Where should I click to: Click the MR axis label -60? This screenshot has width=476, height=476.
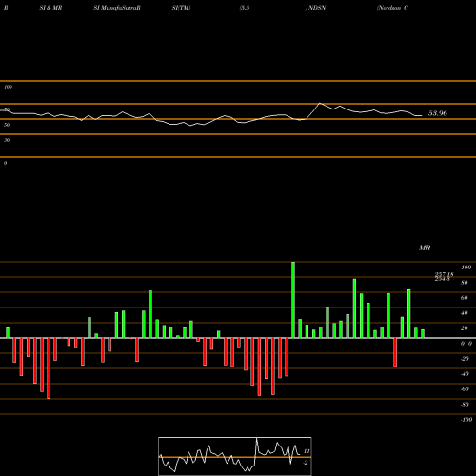[x=465, y=389]
